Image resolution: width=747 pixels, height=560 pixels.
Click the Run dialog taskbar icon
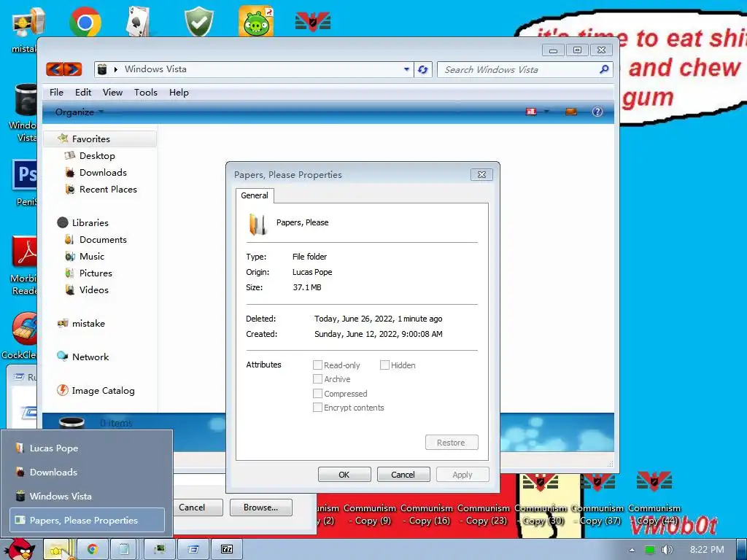coord(193,549)
